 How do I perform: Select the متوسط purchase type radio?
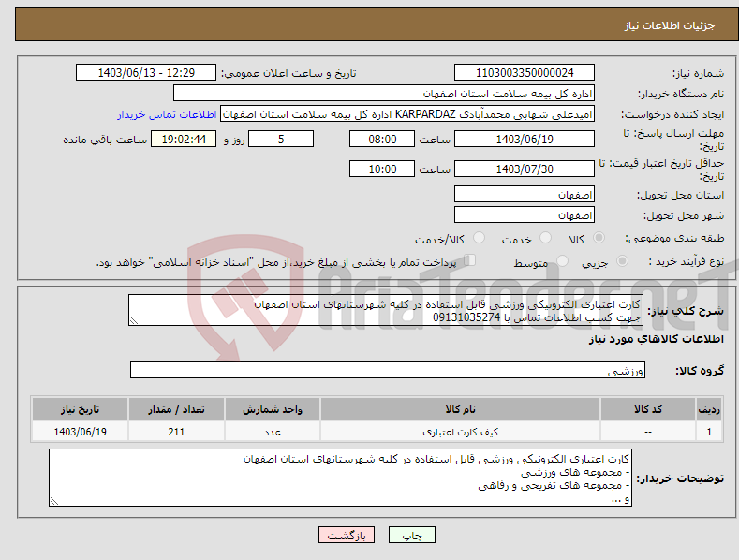(562, 260)
